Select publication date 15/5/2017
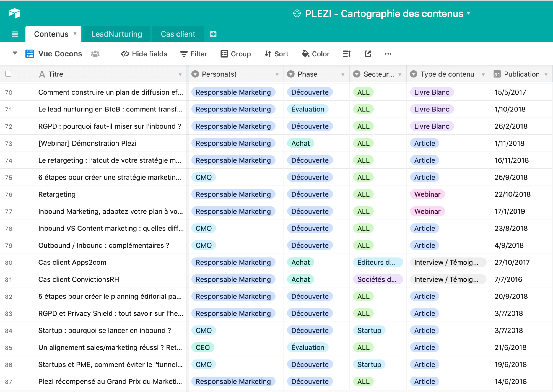The width and height of the screenshot is (553, 392). pos(510,92)
